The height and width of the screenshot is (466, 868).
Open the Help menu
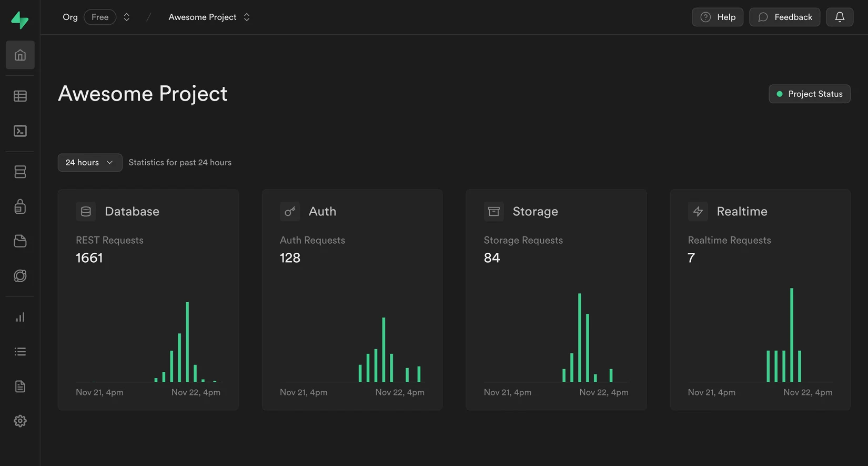coord(718,17)
